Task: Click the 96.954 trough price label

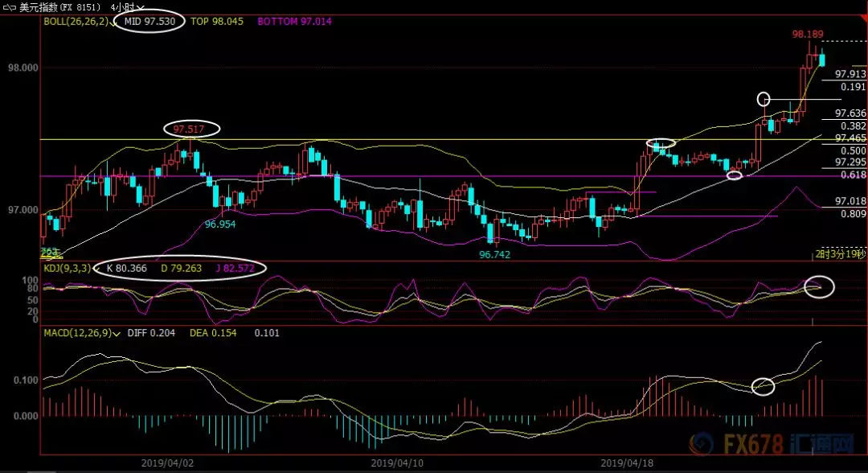Action: coord(219,224)
